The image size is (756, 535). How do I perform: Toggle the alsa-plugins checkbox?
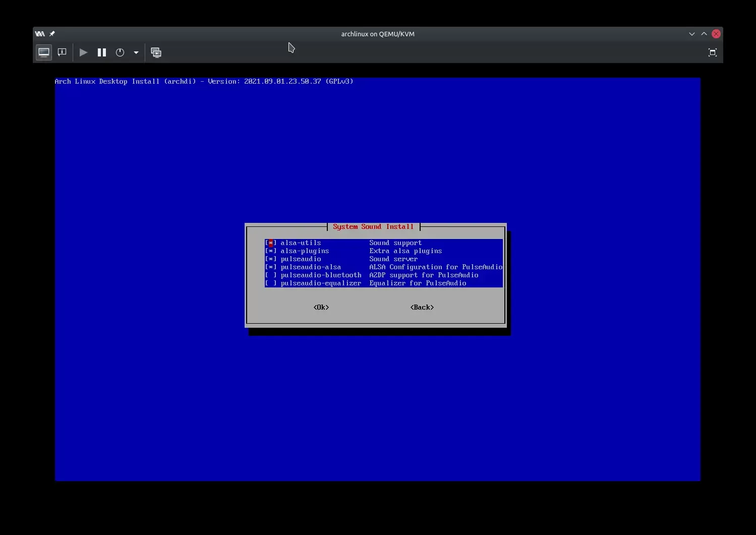tap(271, 251)
